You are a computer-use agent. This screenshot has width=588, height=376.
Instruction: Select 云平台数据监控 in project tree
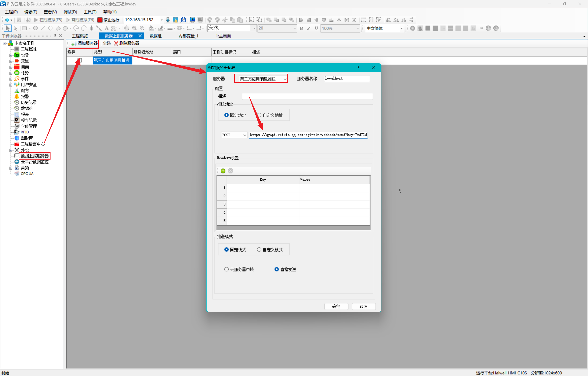click(35, 162)
